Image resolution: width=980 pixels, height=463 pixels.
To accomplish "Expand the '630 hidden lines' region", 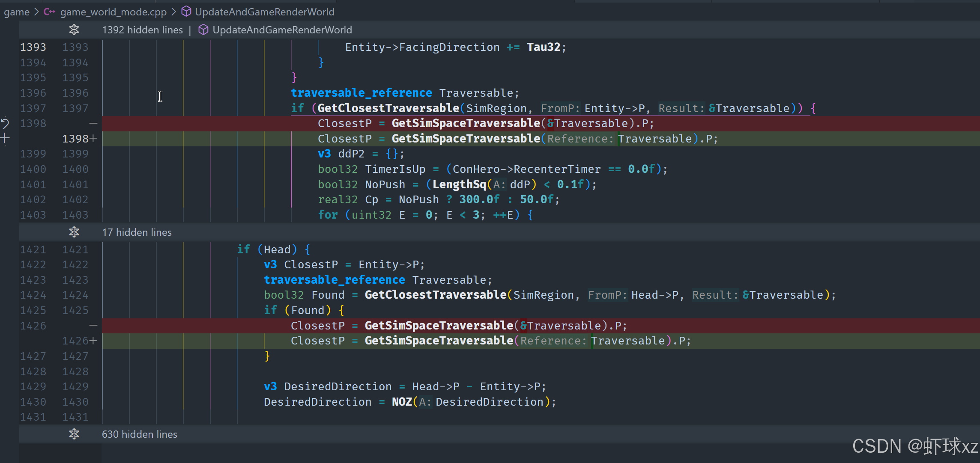I will coord(139,434).
